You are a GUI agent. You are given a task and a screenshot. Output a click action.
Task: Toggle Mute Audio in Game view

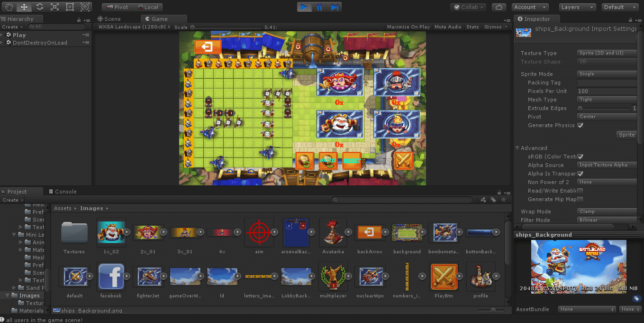point(448,27)
